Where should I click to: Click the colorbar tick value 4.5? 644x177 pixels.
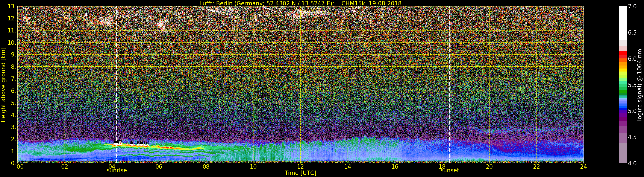click(x=632, y=137)
